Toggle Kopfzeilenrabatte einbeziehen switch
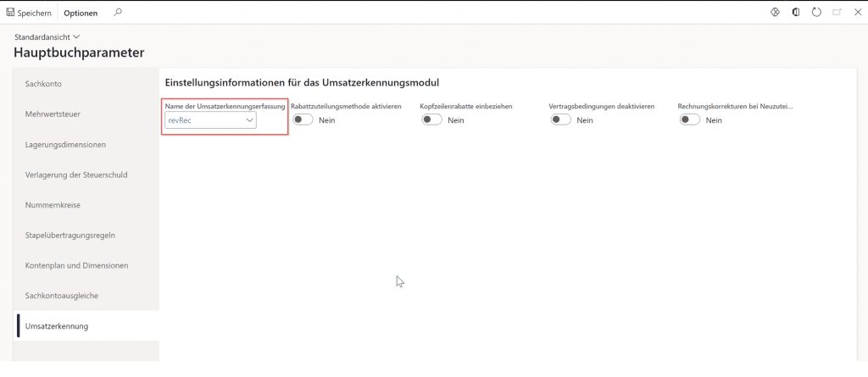Viewport: 868px width, 377px height. click(x=431, y=120)
